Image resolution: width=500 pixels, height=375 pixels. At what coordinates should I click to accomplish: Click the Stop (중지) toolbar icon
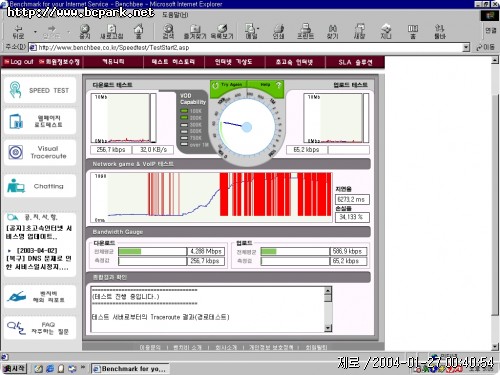click(85, 32)
